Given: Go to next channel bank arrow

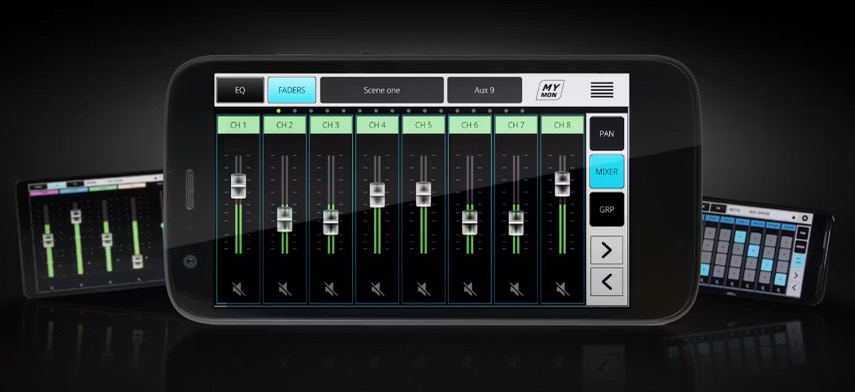Looking at the screenshot, I should (x=606, y=251).
